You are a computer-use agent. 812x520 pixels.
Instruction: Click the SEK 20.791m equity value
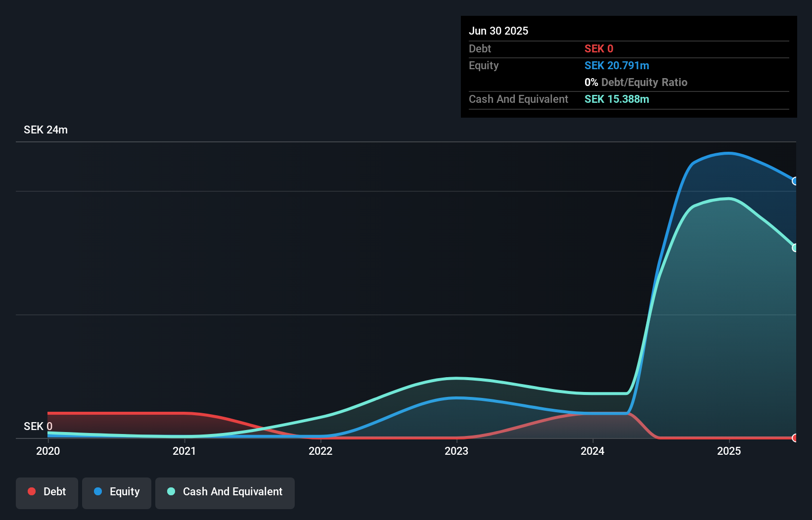coord(617,66)
